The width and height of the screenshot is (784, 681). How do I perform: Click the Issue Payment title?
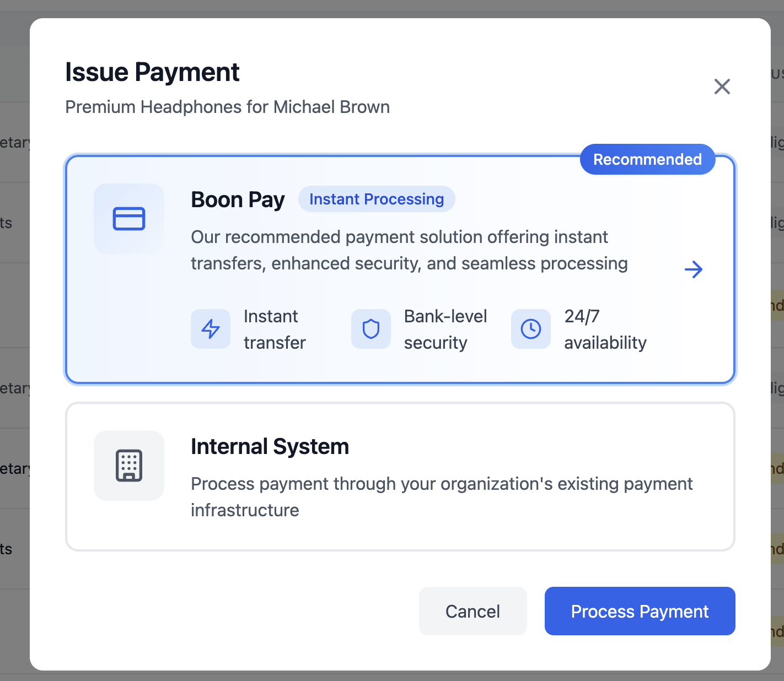click(x=152, y=72)
